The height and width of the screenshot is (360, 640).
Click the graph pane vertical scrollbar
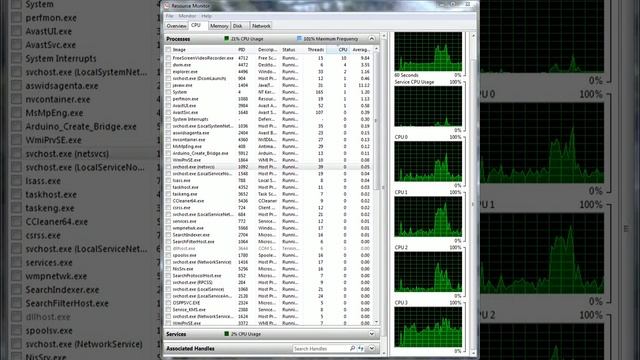[x=473, y=194]
